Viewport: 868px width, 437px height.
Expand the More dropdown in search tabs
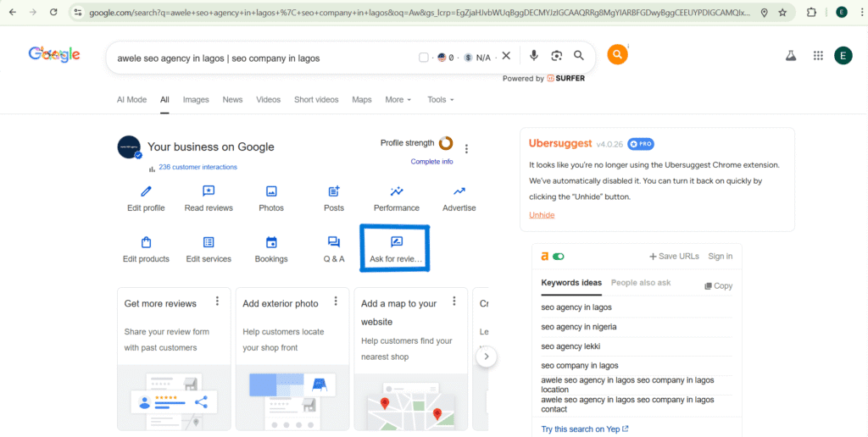point(398,100)
